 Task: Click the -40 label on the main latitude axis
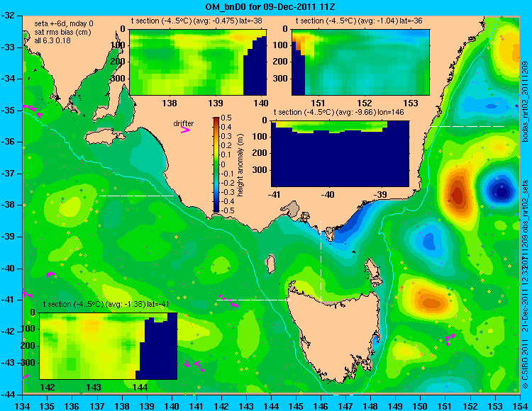click(9, 269)
